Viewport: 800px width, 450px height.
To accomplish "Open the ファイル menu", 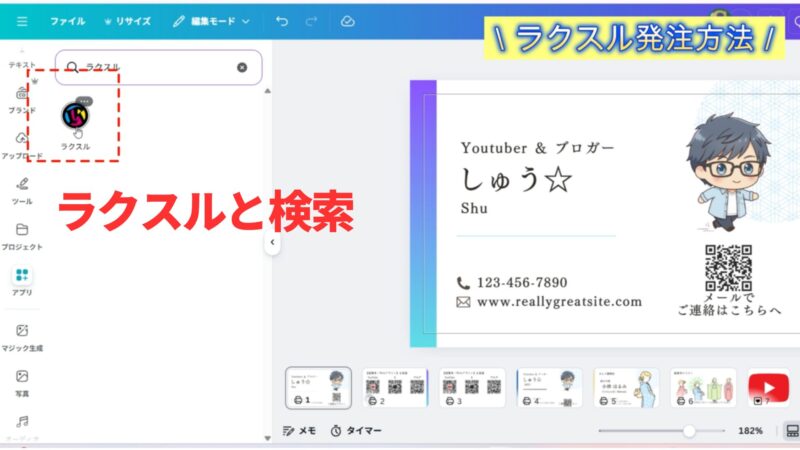I will 67,21.
